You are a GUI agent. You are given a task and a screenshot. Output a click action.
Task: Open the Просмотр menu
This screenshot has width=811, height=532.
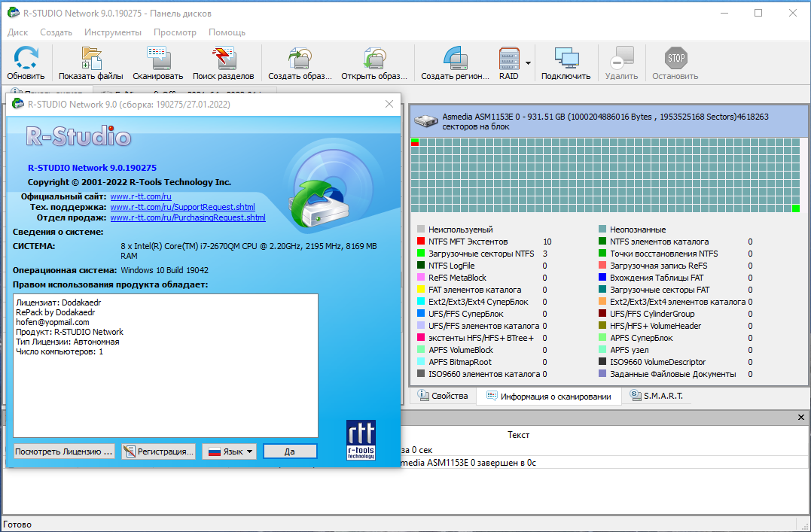tap(175, 32)
